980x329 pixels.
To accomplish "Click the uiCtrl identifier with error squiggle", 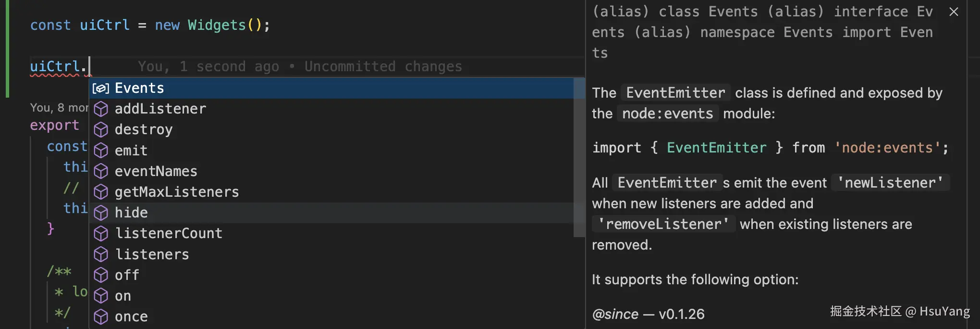I will tap(55, 66).
